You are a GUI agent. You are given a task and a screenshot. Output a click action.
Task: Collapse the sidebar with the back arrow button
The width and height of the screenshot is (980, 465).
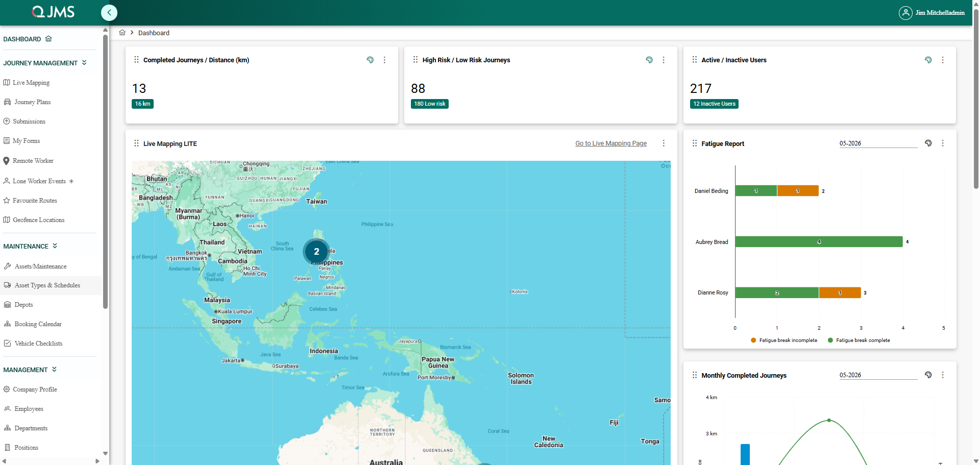pos(109,13)
